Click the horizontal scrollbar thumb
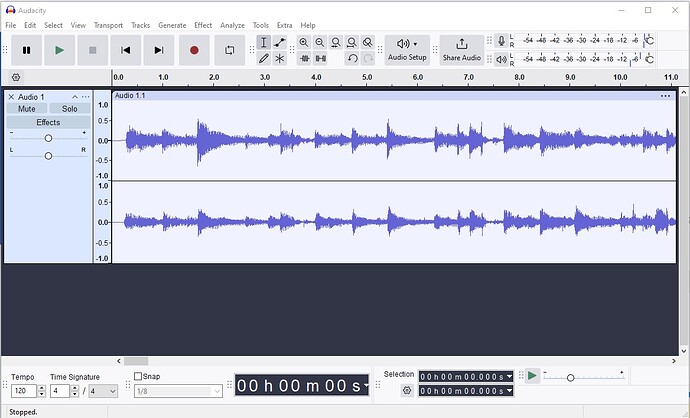Image resolution: width=690 pixels, height=418 pixels. pyautogui.click(x=136, y=361)
